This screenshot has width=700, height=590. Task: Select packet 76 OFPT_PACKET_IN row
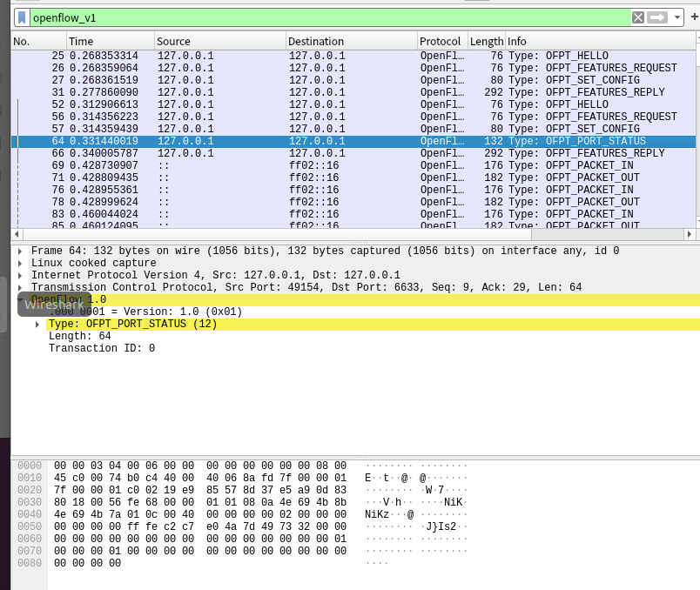353,190
